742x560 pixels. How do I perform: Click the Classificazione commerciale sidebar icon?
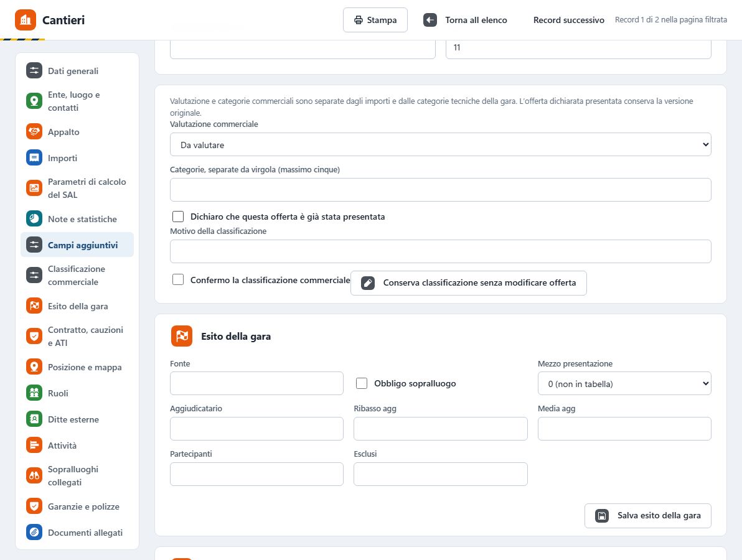coord(34,275)
